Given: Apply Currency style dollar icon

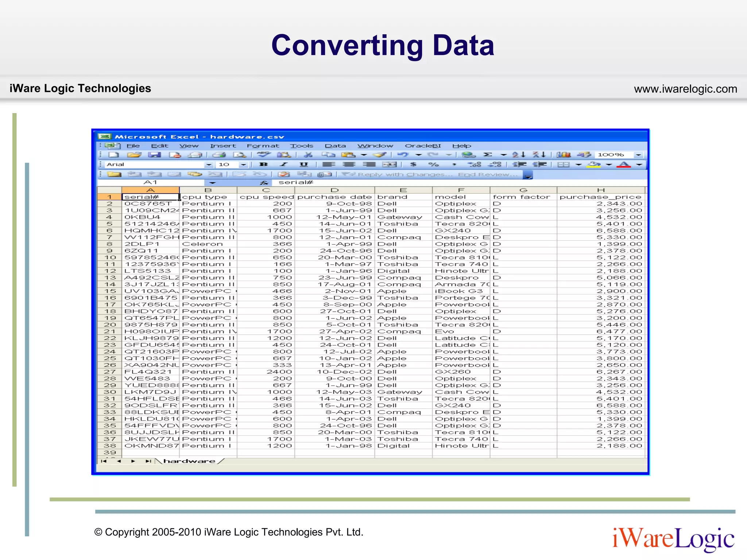Looking at the screenshot, I should click(x=413, y=165).
